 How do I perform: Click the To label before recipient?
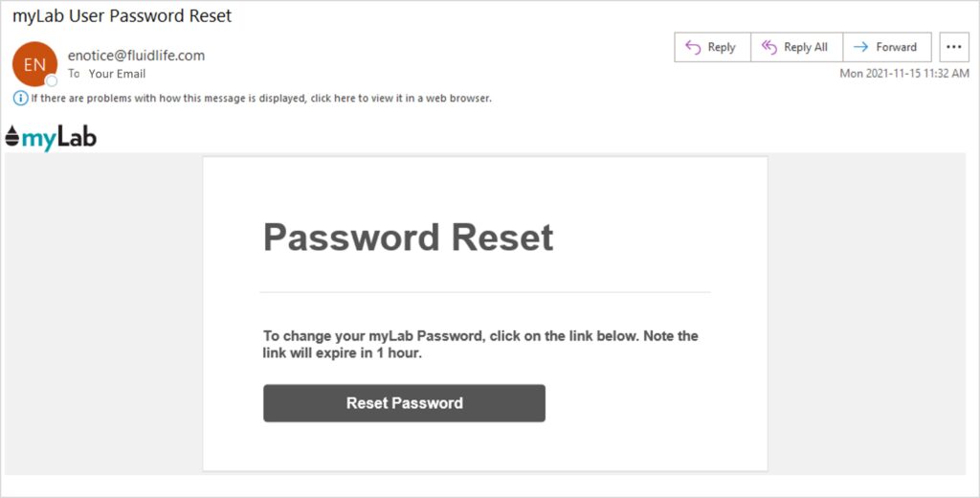[74, 74]
